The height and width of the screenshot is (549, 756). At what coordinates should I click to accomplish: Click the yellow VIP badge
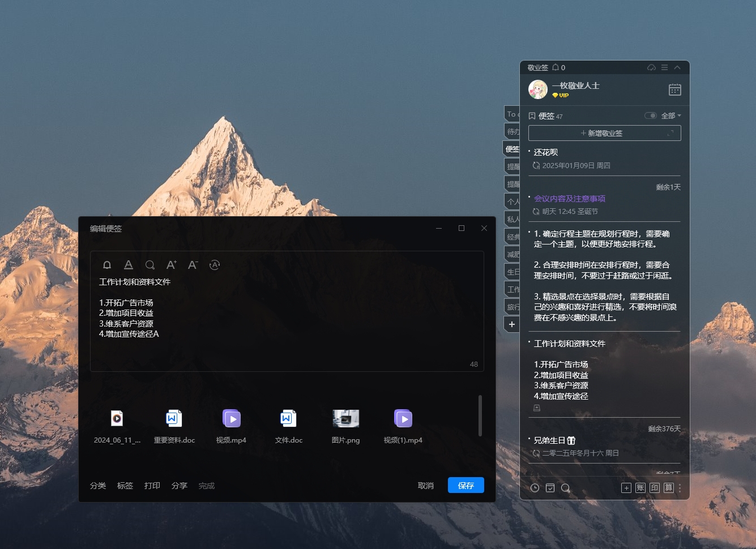[x=561, y=96]
